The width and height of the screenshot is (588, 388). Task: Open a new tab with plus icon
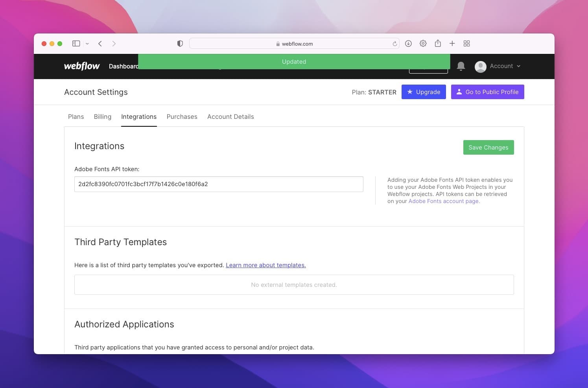tap(452, 44)
